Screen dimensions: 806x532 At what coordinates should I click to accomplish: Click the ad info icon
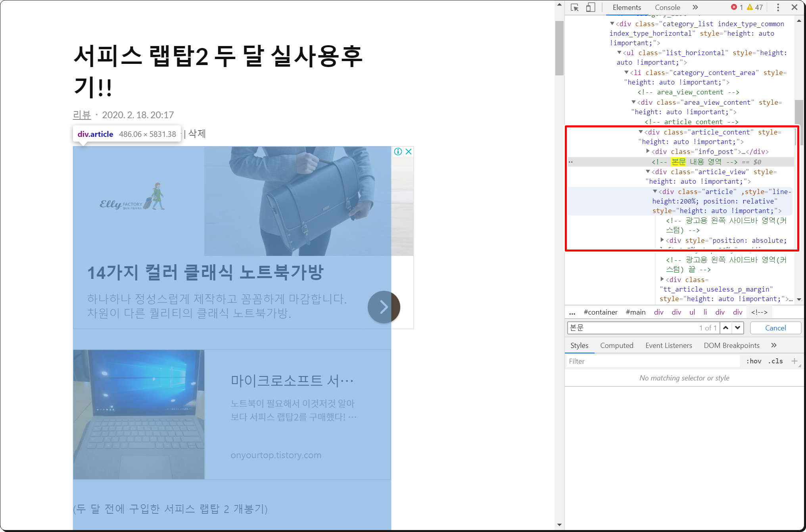398,152
